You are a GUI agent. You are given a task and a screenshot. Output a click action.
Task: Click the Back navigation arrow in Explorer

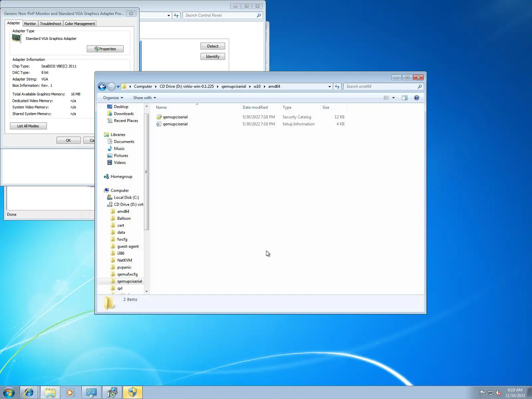point(102,86)
